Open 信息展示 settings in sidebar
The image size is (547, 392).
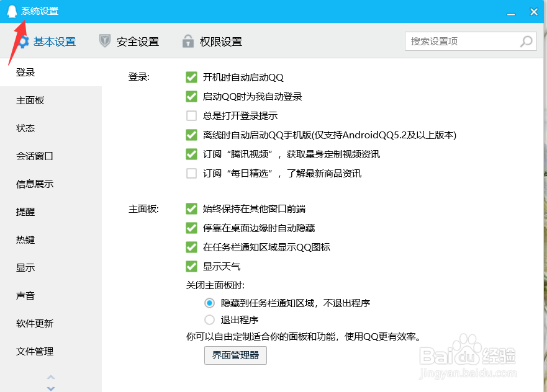coord(51,184)
